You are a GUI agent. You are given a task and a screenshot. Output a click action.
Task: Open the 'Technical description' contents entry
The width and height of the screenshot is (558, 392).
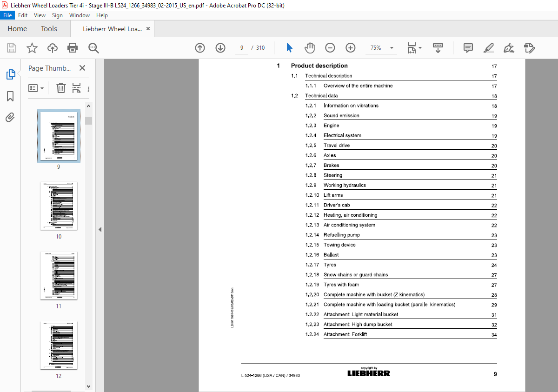pyautogui.click(x=328, y=76)
